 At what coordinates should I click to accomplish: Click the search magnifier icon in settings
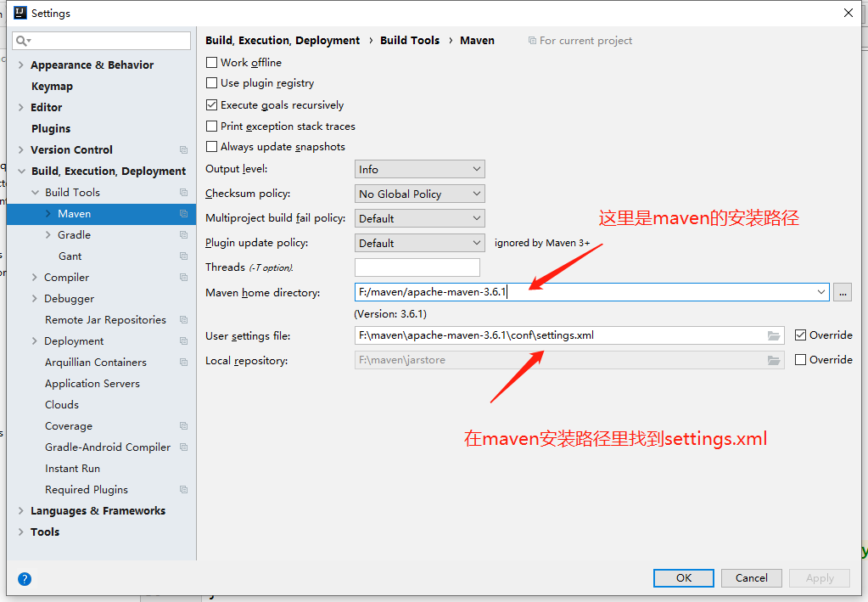pyautogui.click(x=22, y=41)
